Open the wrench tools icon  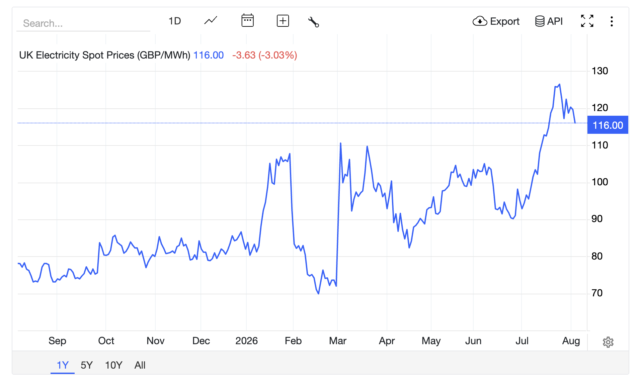[x=313, y=22]
